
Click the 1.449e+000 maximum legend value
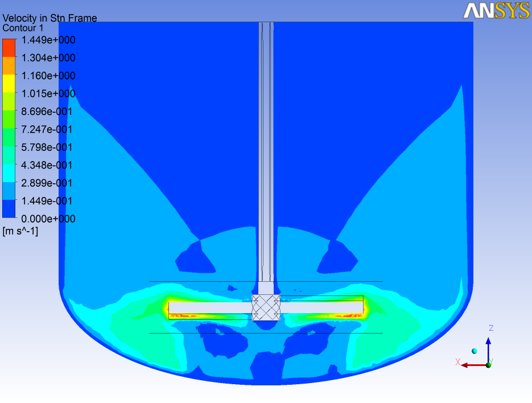coord(48,40)
